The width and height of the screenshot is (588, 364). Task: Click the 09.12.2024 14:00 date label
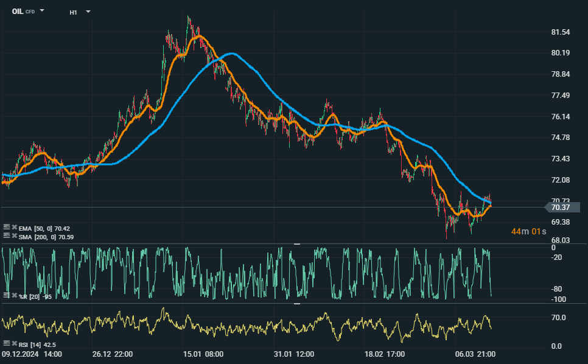pyautogui.click(x=32, y=354)
